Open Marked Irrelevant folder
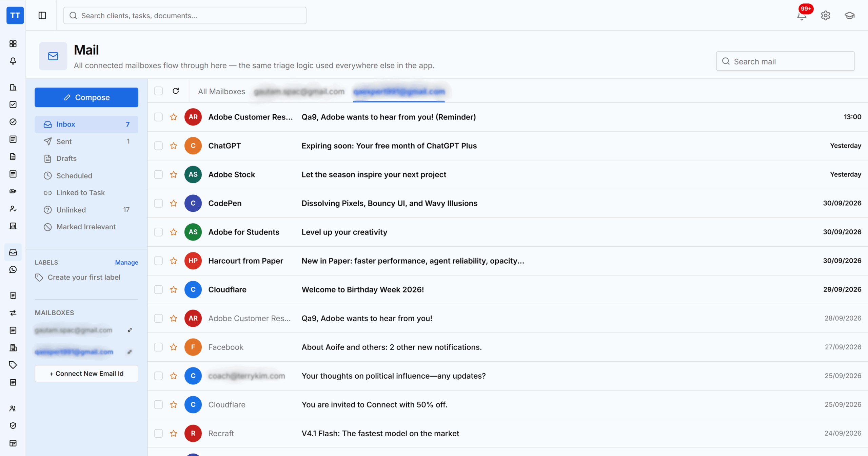This screenshot has height=456, width=868. click(x=86, y=227)
